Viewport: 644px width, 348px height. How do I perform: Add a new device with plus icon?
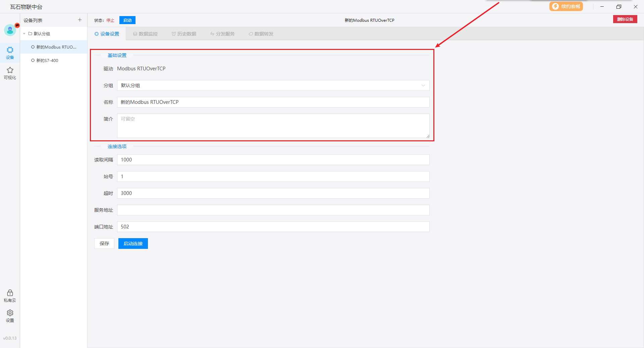tap(80, 20)
